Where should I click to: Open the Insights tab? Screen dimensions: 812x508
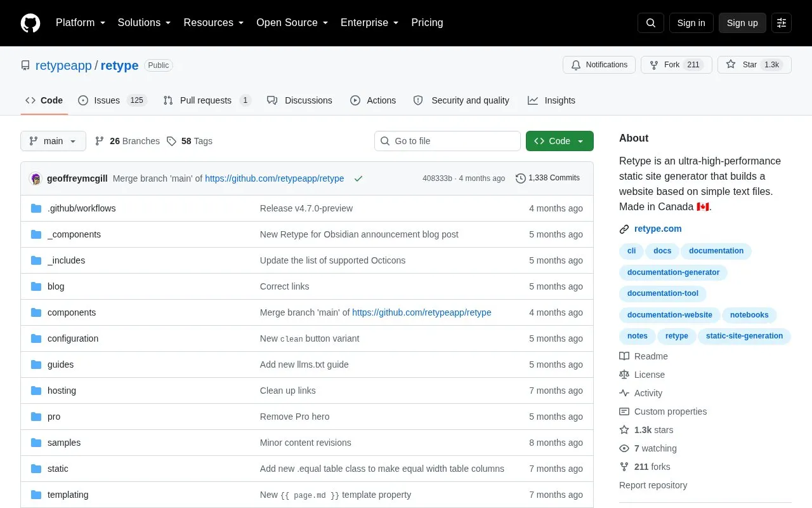pos(551,100)
